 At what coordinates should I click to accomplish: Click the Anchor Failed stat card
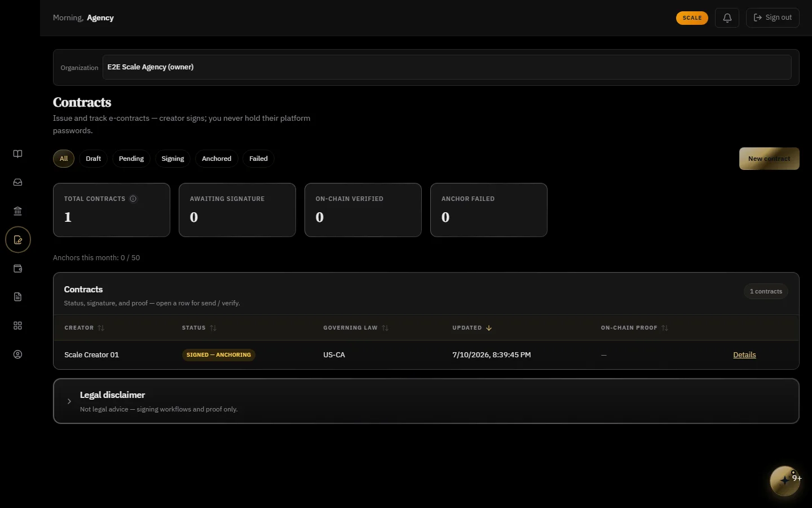(489, 210)
